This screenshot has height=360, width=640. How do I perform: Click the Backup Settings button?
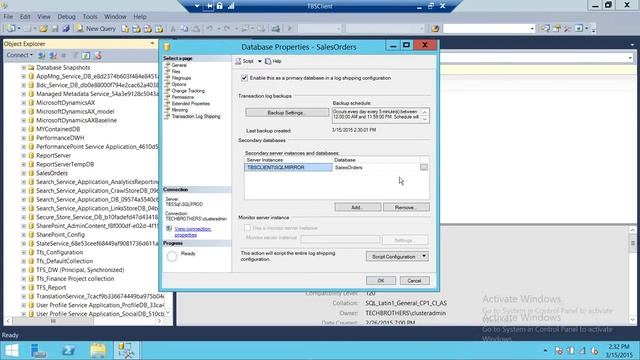tap(287, 113)
